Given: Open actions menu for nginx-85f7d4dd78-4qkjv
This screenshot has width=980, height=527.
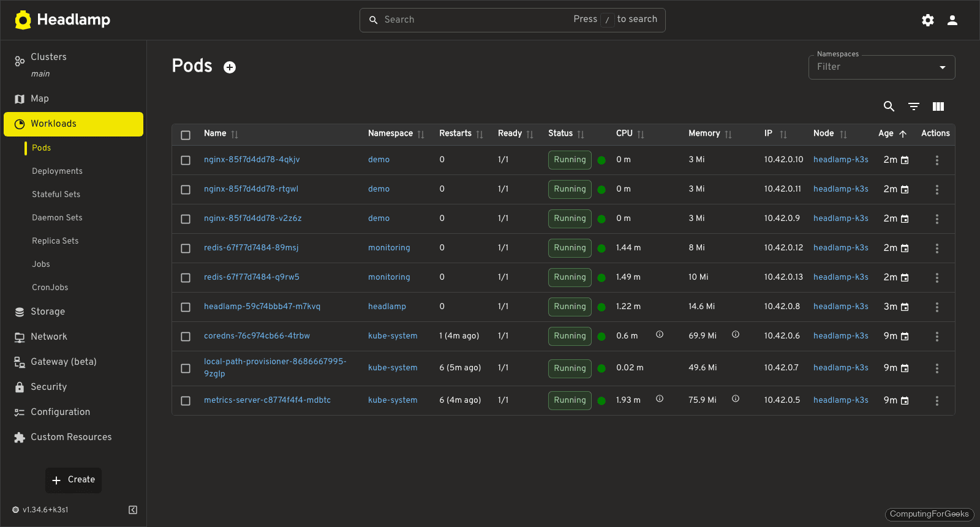Looking at the screenshot, I should [x=937, y=160].
